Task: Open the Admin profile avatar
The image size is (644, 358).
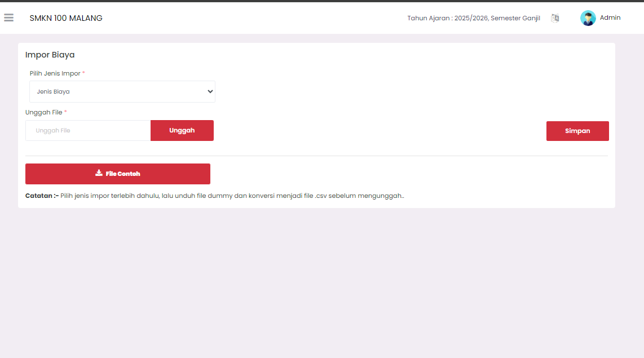Action: 588,18
